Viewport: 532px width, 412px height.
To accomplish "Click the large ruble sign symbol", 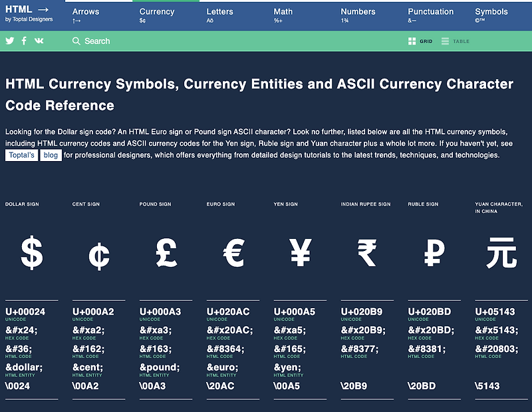I will click(x=434, y=252).
